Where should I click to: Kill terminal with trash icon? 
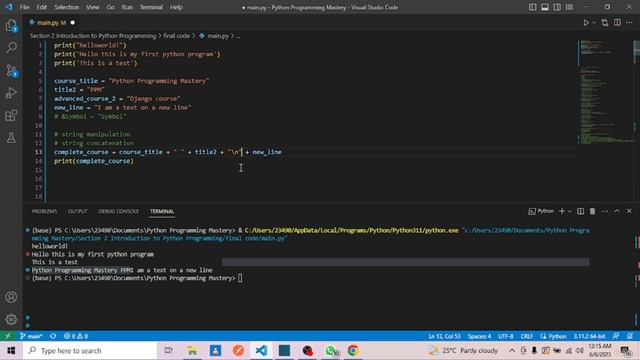click(x=593, y=211)
